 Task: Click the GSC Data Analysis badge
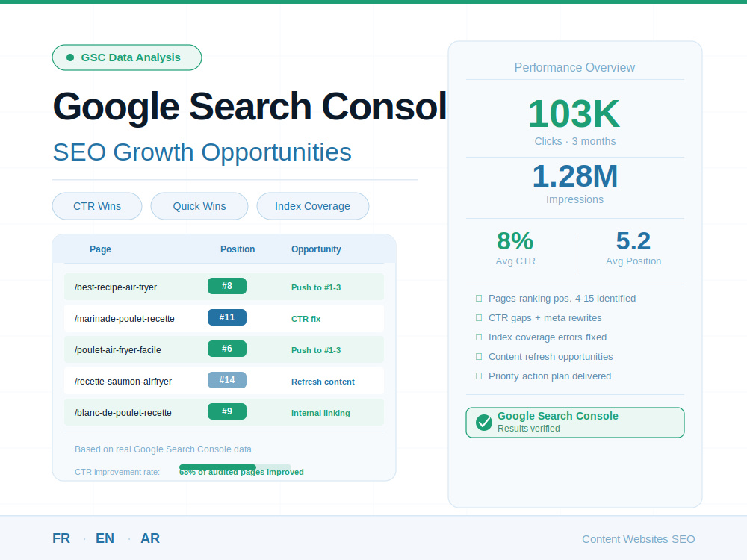tap(127, 57)
